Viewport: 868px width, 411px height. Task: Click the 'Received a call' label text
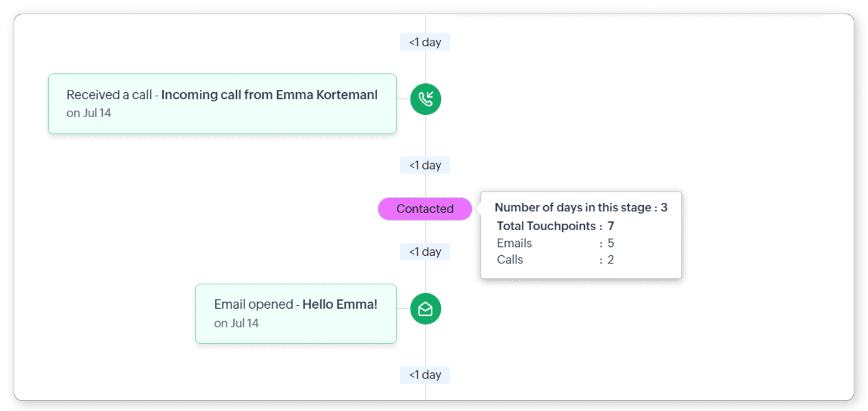[109, 95]
